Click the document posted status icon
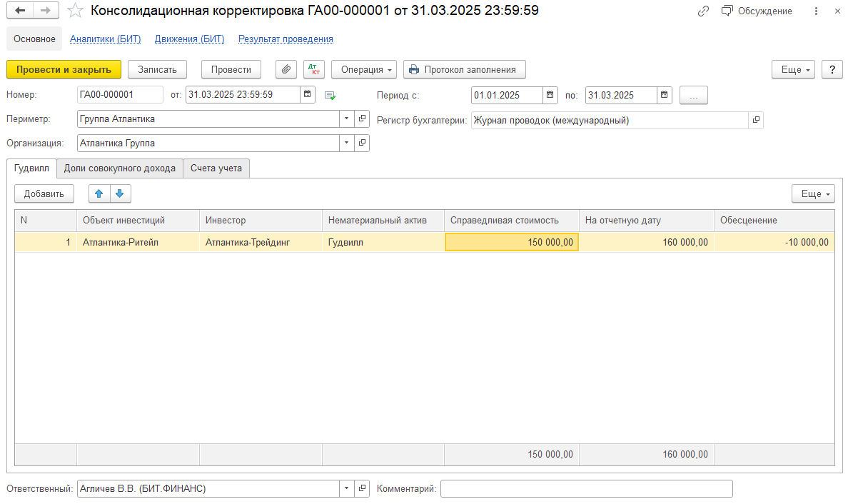The width and height of the screenshot is (848, 504). coord(330,95)
